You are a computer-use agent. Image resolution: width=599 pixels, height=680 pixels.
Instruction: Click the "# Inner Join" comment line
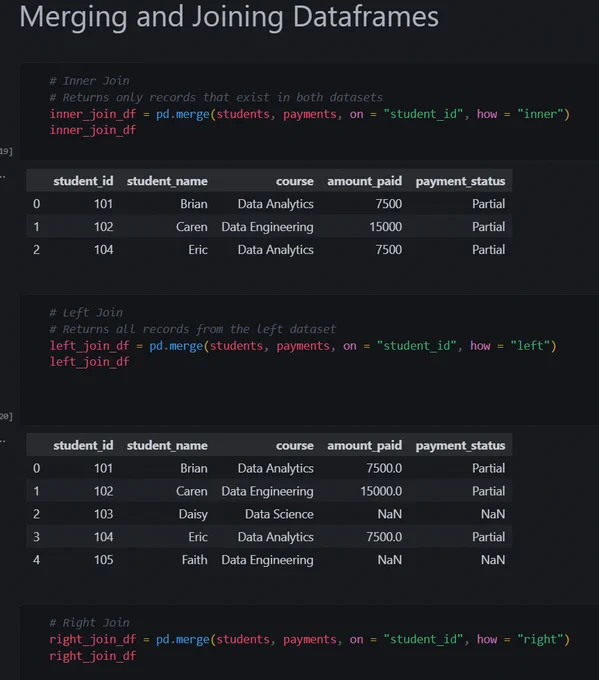tap(89, 81)
